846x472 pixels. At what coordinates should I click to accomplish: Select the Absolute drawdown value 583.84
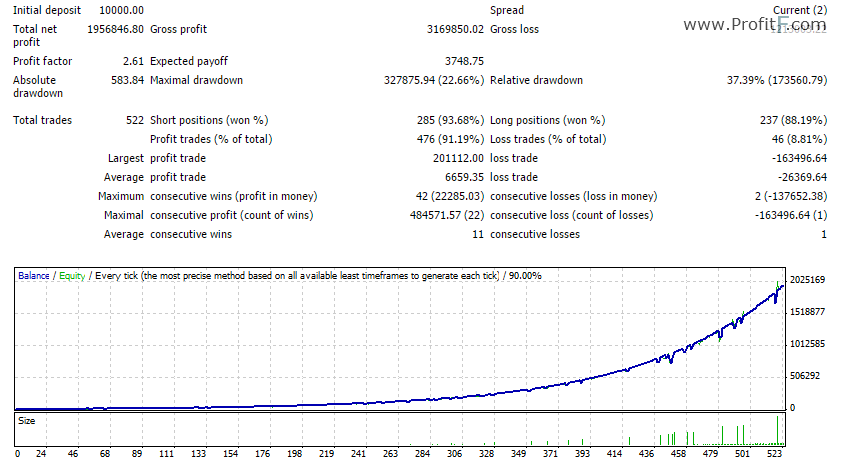pyautogui.click(x=127, y=80)
